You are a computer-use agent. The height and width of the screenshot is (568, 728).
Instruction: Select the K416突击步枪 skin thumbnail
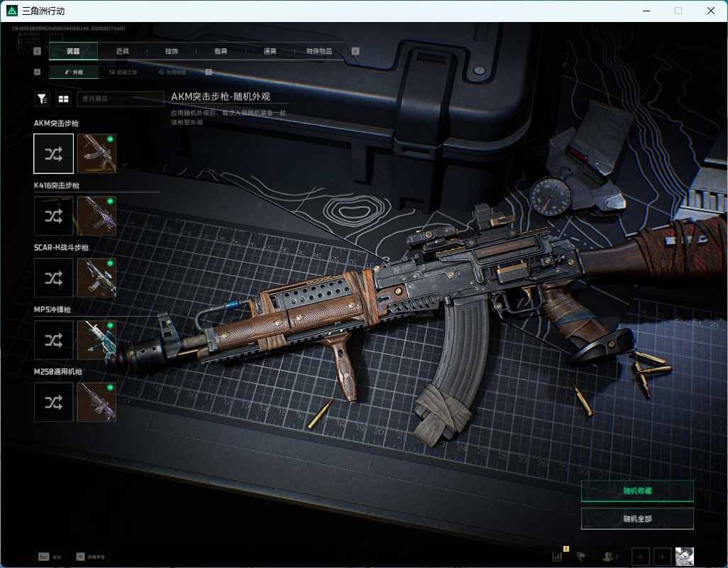tap(96, 216)
